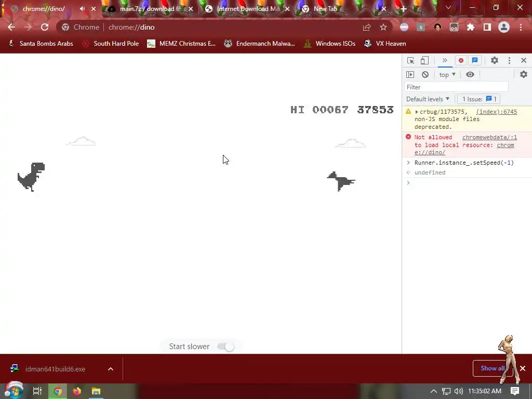Create a live expression with eye icon
Viewport: 532px width, 399px height.
(470, 75)
